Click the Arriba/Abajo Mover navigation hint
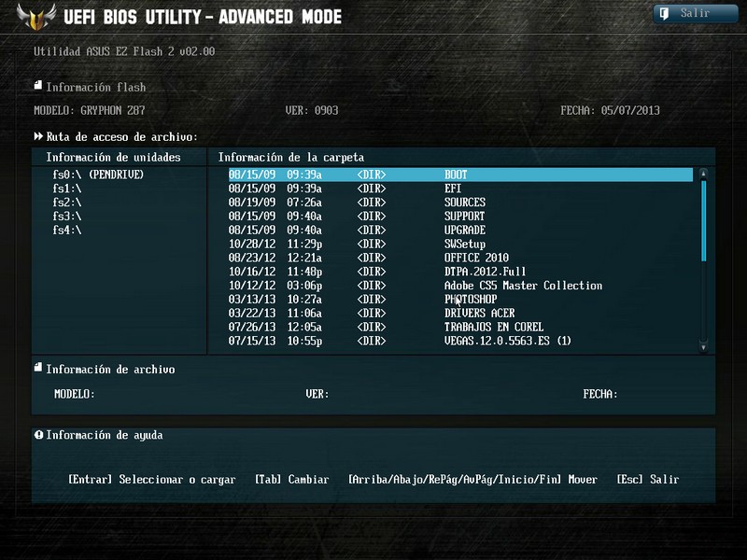Image resolution: width=747 pixels, height=560 pixels. tap(472, 479)
